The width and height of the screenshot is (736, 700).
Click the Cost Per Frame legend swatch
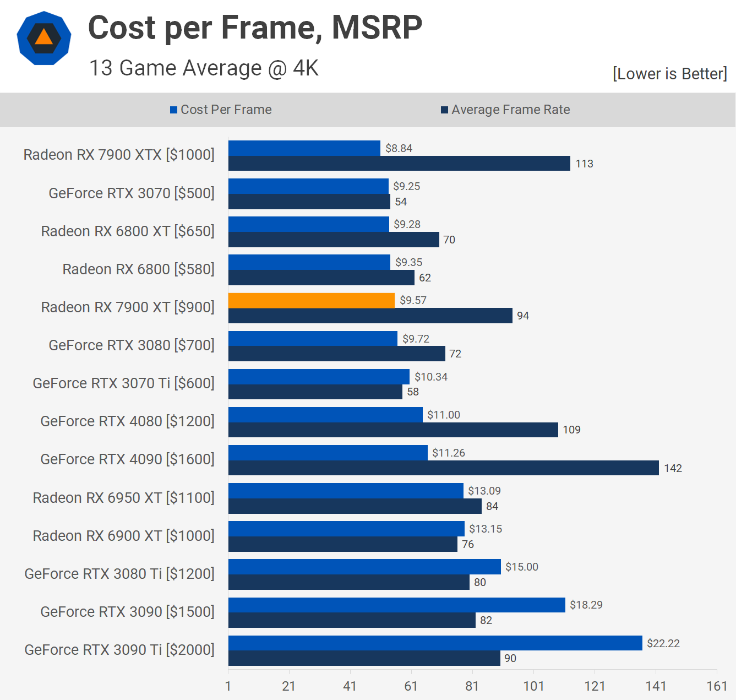(x=174, y=110)
